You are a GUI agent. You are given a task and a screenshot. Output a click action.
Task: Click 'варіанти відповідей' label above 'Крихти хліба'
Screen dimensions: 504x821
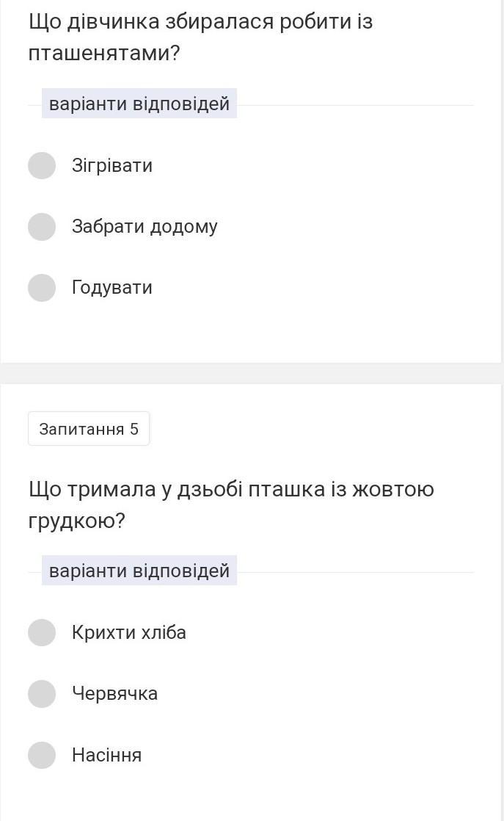point(139,571)
